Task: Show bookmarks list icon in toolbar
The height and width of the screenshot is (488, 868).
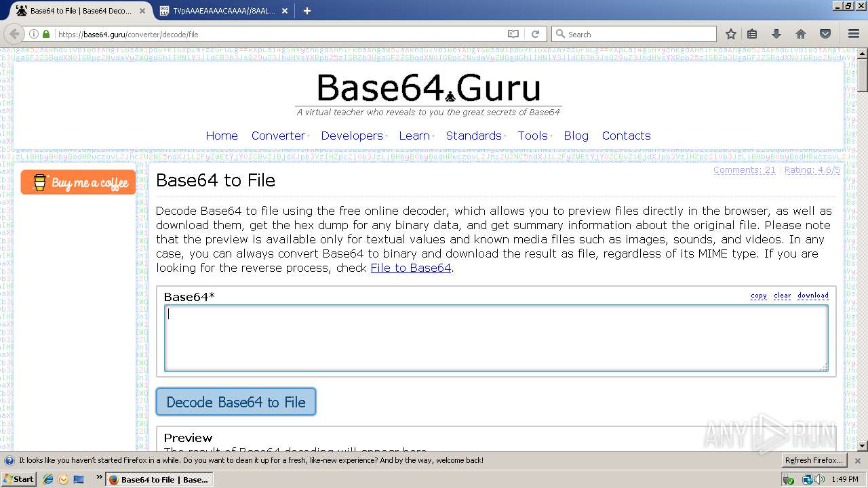Action: 752,34
